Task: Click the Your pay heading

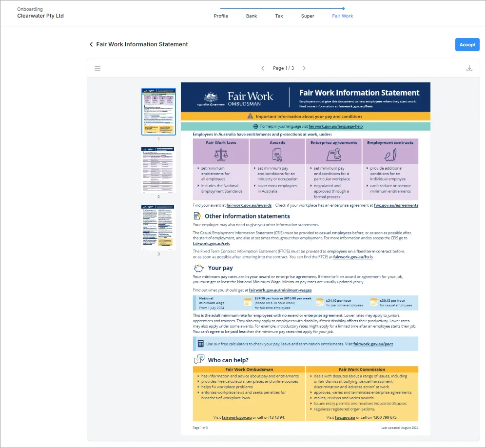Action: [x=220, y=268]
